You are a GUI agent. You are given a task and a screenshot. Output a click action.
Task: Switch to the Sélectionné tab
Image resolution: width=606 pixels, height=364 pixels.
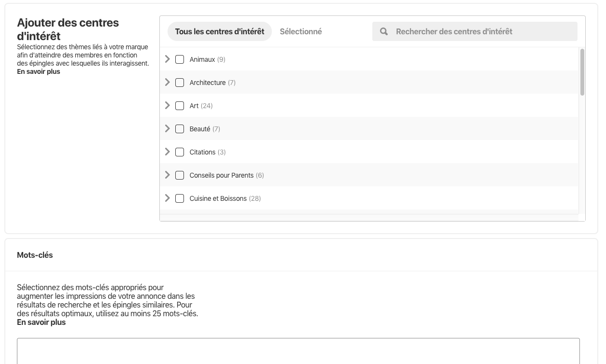(x=301, y=31)
